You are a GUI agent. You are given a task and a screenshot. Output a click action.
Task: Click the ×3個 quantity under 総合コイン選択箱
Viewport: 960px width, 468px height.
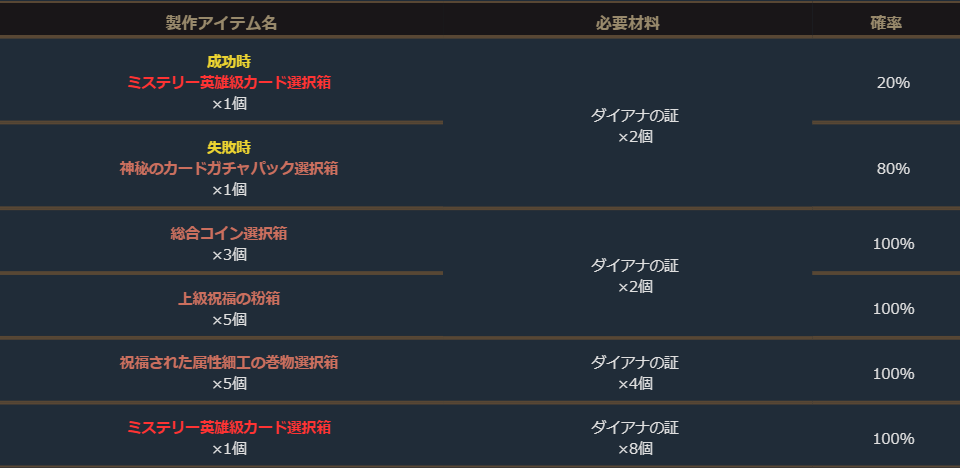229,254
